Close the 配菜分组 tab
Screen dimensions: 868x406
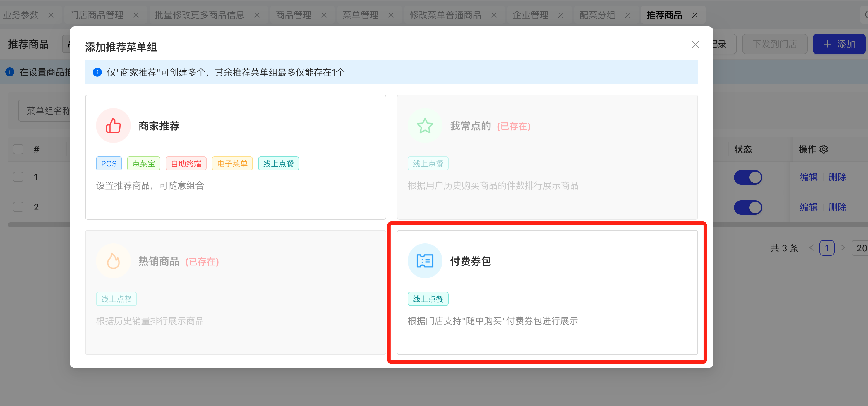coord(628,16)
